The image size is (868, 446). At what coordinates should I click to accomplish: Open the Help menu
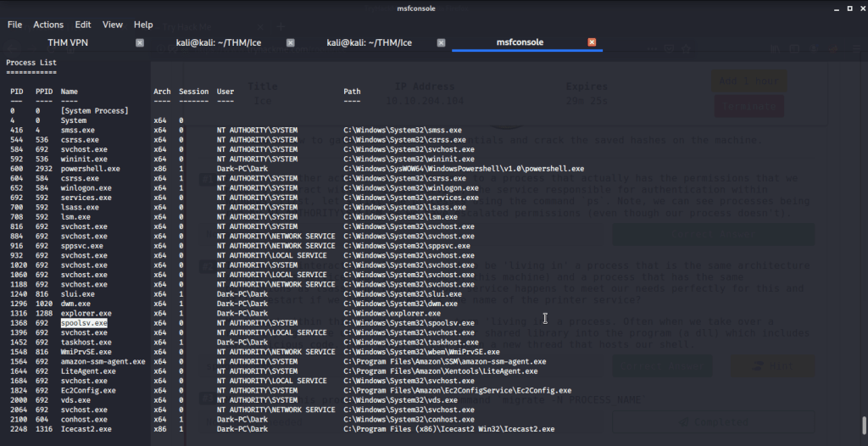pos(143,25)
